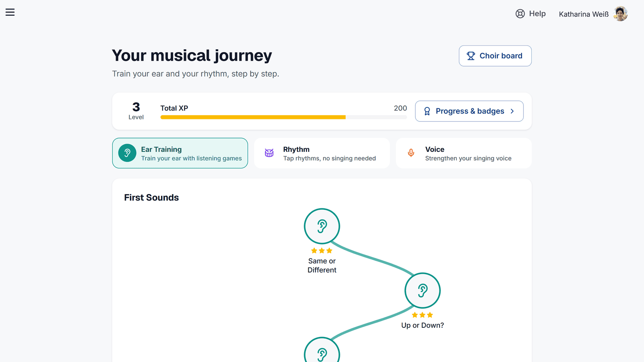The width and height of the screenshot is (644, 362).
Task: Expand the Progress & badges chevron
Action: point(512,111)
